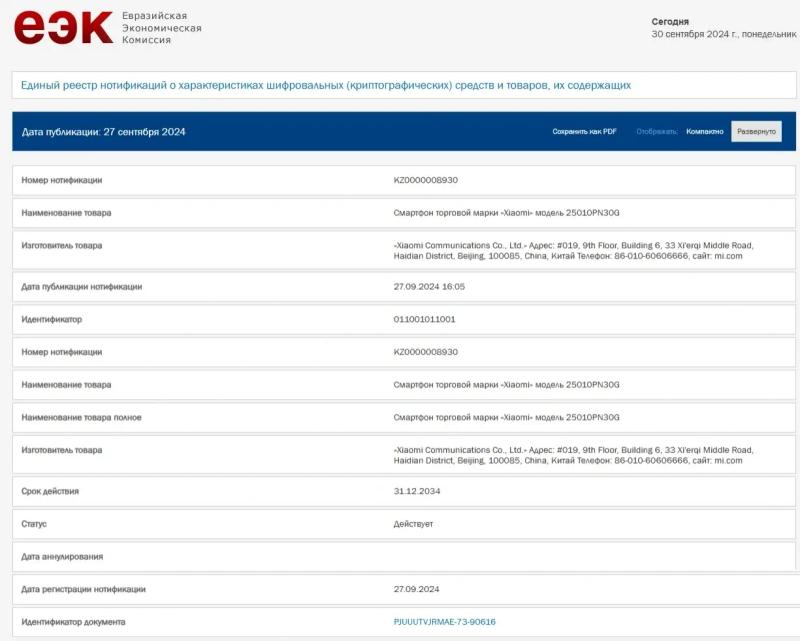Click value '31.12.2034'

417,491
